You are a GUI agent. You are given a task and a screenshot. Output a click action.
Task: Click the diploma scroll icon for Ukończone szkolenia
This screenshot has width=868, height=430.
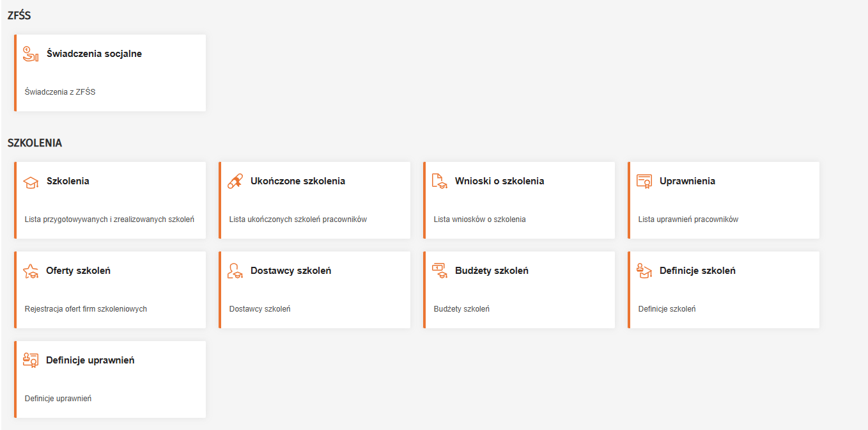click(x=235, y=181)
